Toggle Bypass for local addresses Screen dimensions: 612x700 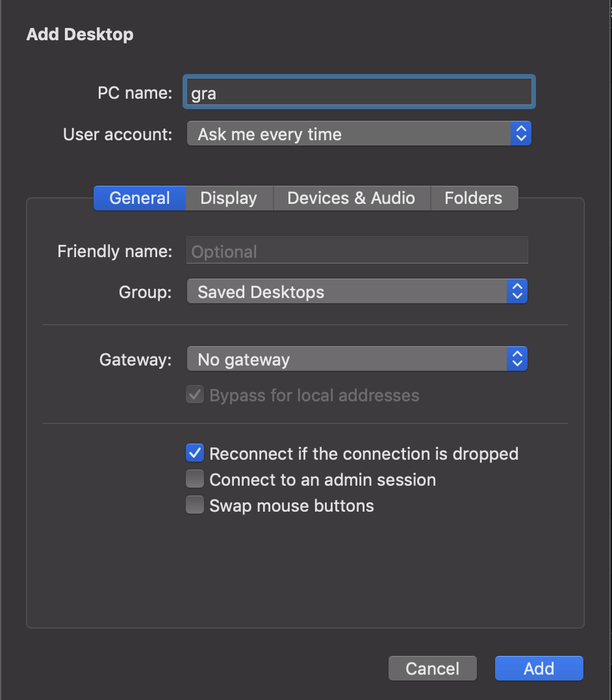194,395
